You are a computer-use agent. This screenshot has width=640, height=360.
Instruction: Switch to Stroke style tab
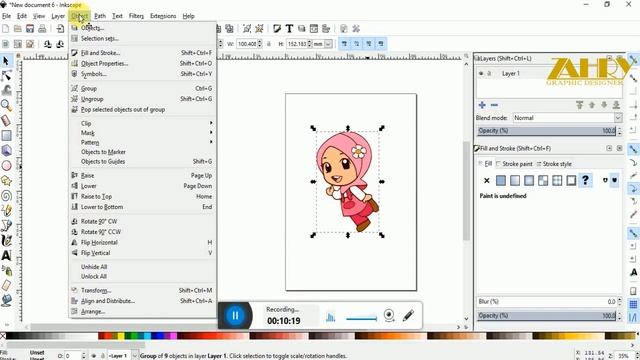tap(554, 164)
